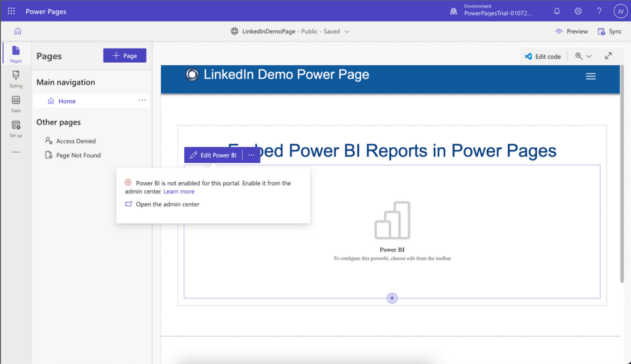Follow the Learn more link
This screenshot has height=364, width=631.
pos(179,192)
